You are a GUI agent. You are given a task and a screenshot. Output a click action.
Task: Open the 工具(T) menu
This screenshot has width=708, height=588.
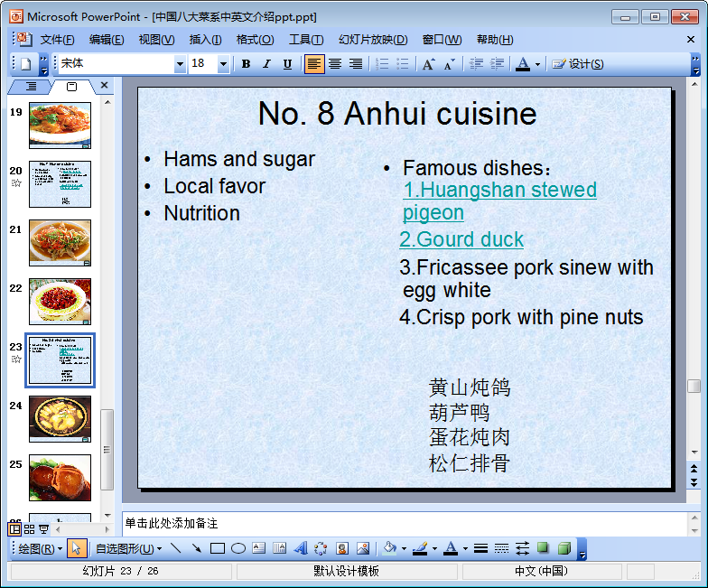tap(306, 40)
